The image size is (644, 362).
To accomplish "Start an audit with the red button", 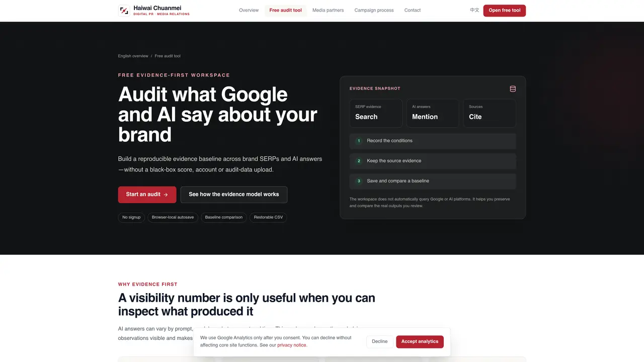I will pos(147,195).
